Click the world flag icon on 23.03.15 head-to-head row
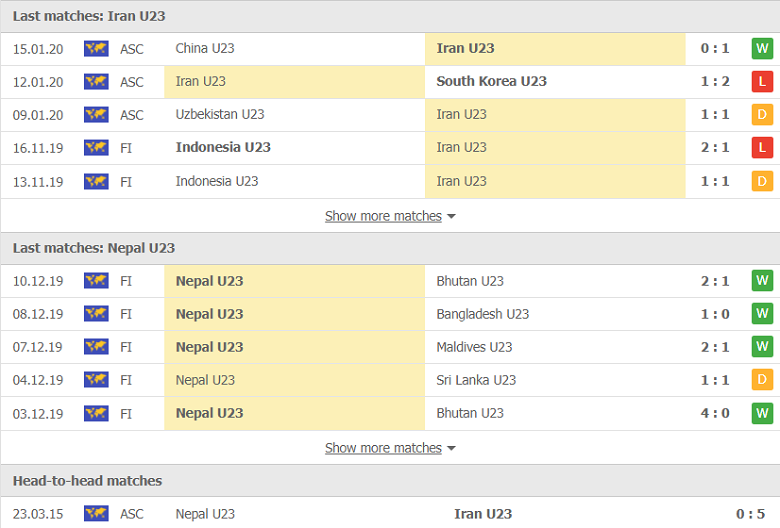 click(x=96, y=513)
